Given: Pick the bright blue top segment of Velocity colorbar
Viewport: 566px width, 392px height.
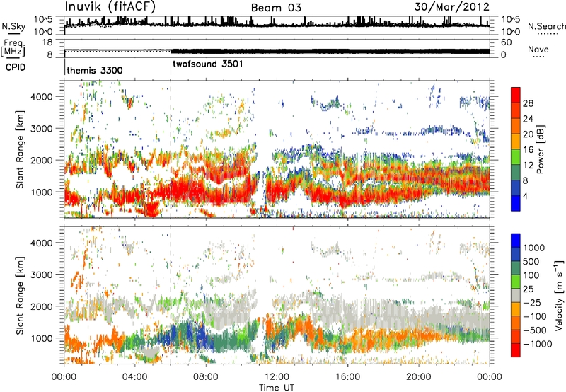Looking at the screenshot, I should (516, 241).
